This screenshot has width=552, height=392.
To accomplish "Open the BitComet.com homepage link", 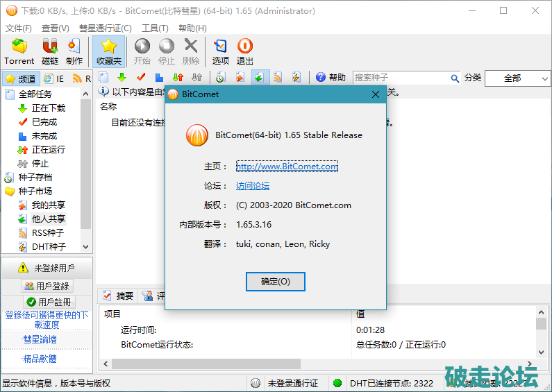I will point(287,167).
